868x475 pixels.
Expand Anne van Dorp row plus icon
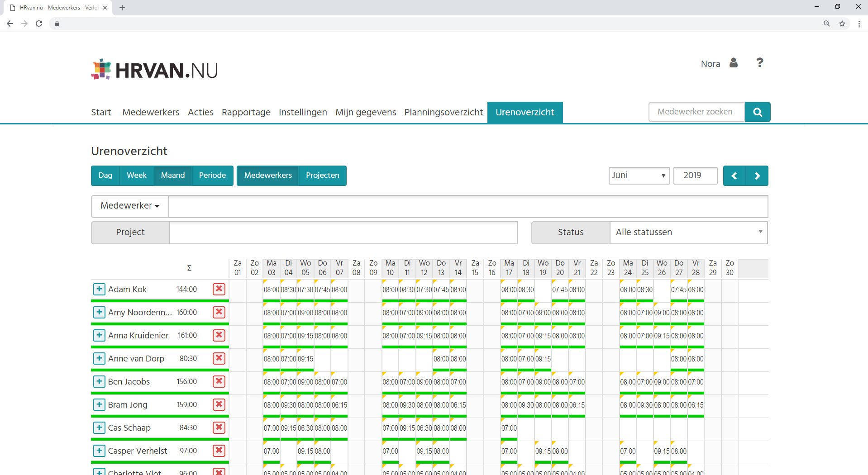[x=99, y=358]
